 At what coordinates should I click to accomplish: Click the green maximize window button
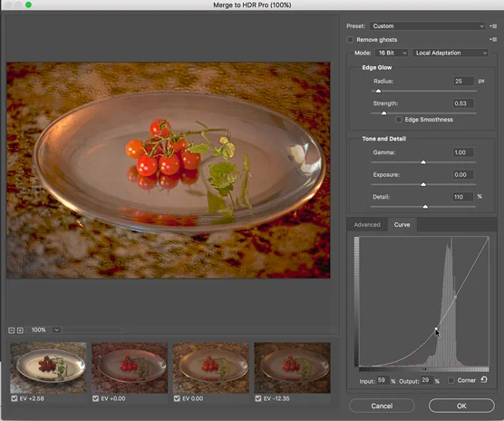(28, 5)
